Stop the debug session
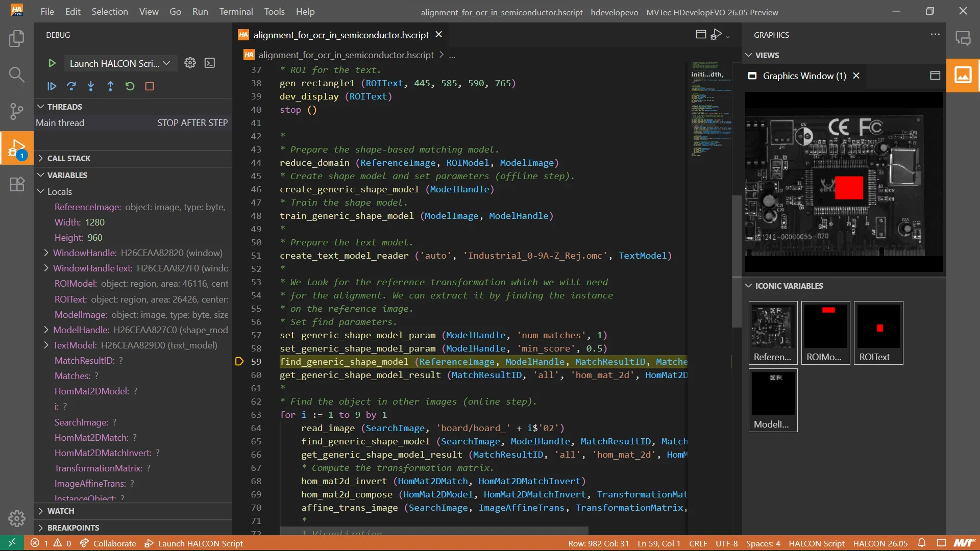This screenshot has height=551, width=980. [150, 86]
